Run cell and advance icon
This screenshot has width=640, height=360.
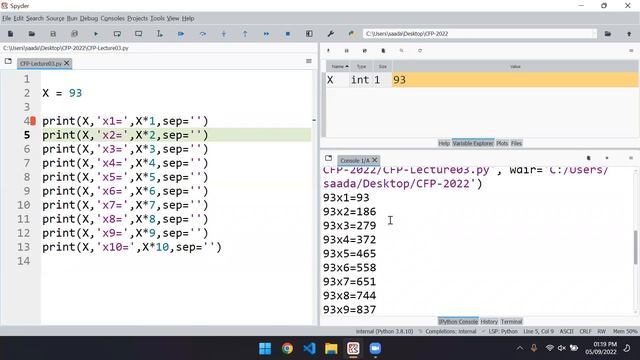(138, 34)
